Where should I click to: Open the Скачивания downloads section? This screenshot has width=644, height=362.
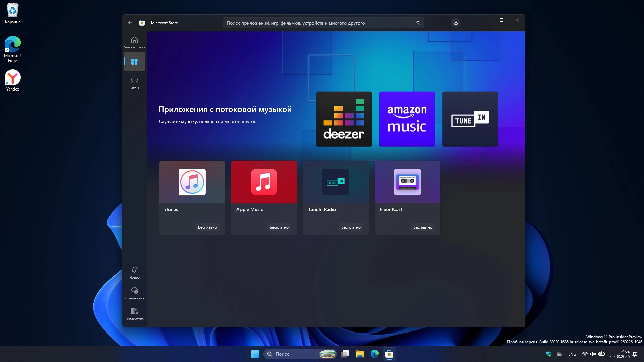point(134,293)
